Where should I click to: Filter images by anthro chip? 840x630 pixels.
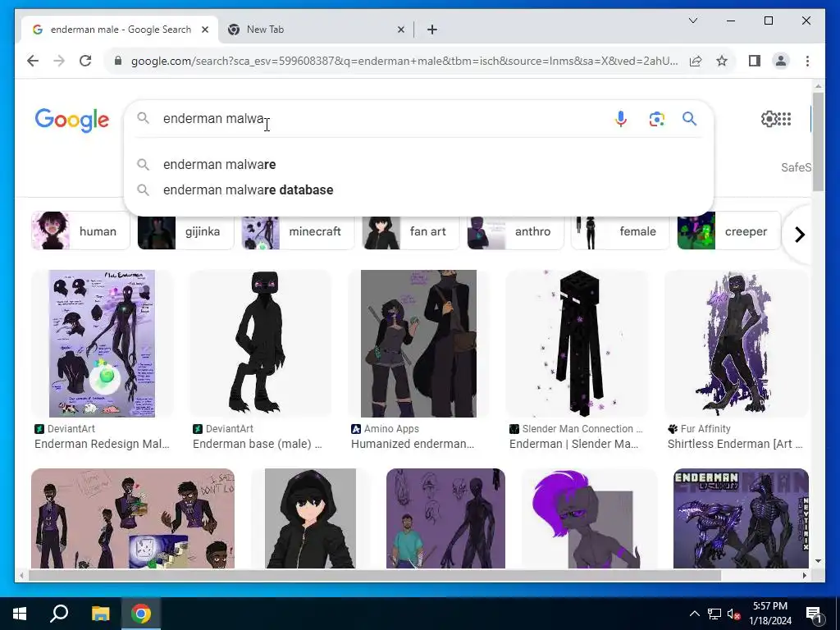pyautogui.click(x=515, y=231)
